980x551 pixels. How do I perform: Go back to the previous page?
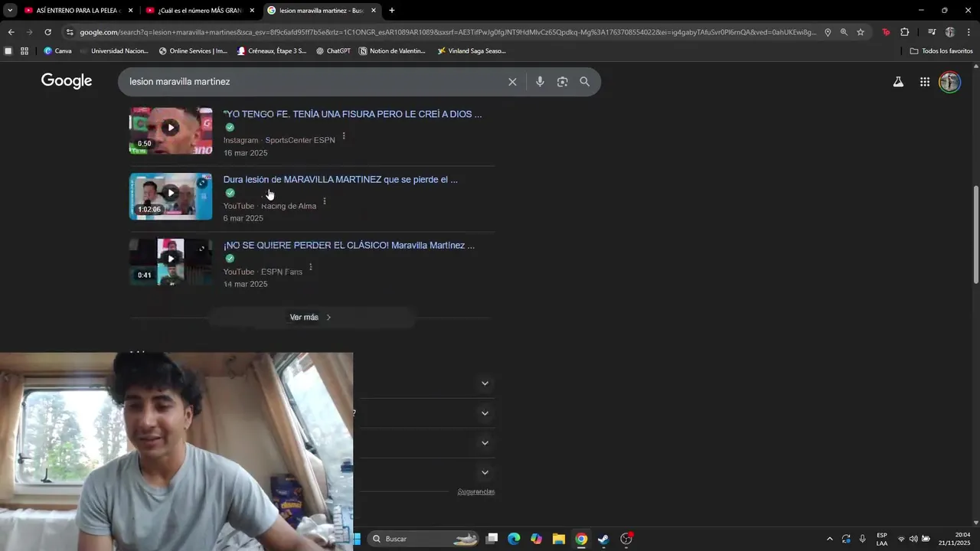11,32
